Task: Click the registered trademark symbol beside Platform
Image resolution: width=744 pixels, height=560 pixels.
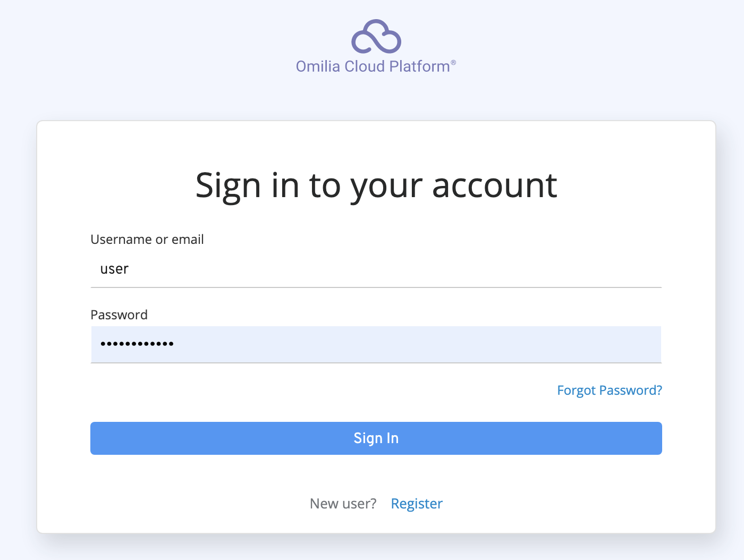Action: (x=453, y=63)
